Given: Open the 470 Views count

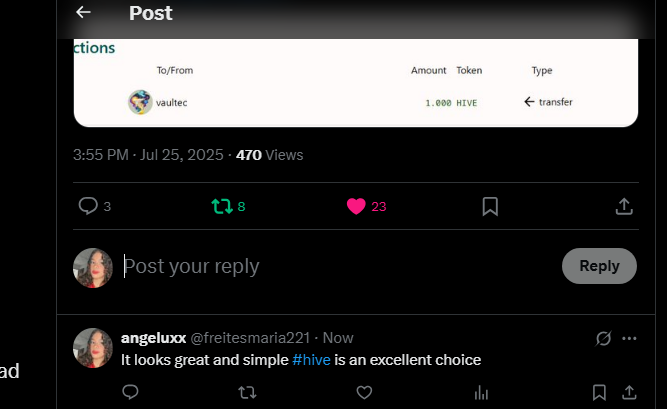Looking at the screenshot, I should (269, 155).
